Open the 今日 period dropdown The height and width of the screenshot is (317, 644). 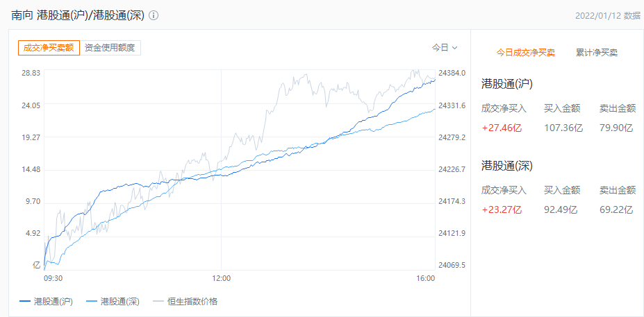coord(445,48)
